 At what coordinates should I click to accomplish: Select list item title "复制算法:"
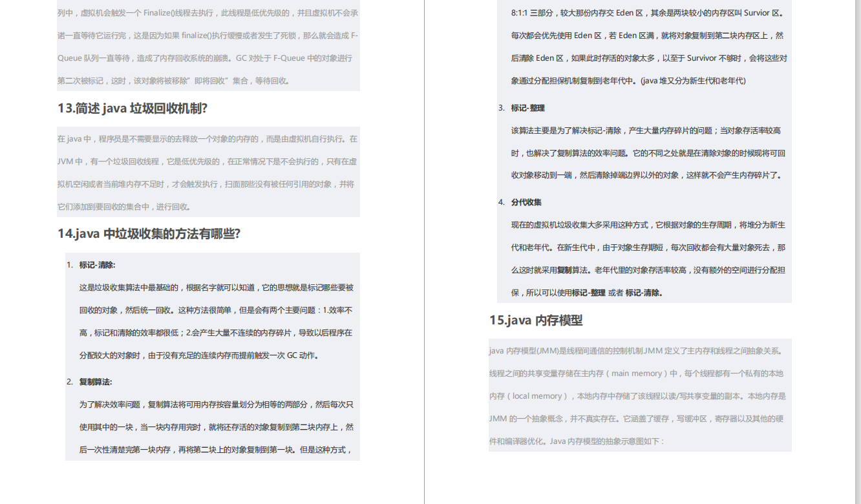96,382
